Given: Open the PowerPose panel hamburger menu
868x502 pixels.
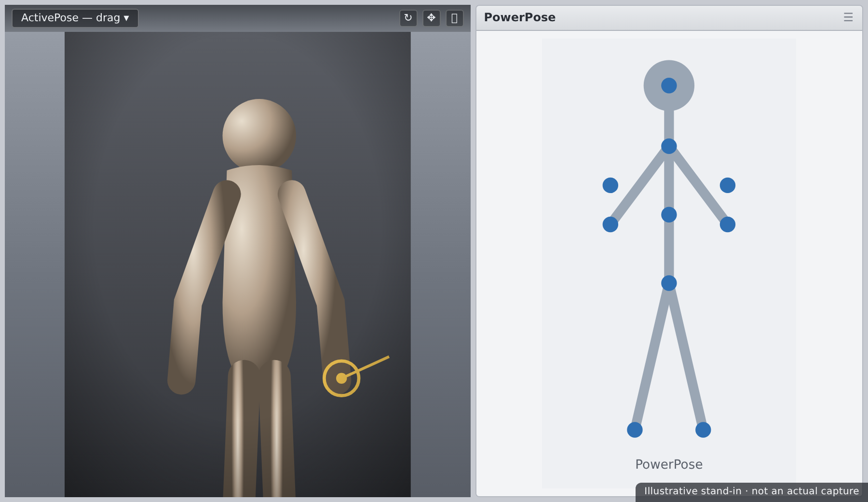Looking at the screenshot, I should click(848, 17).
